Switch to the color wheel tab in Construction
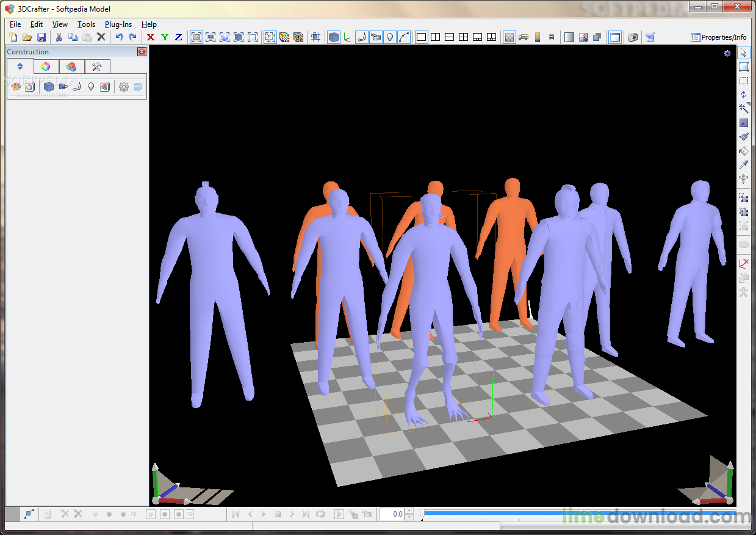This screenshot has width=756, height=535. 46,67
